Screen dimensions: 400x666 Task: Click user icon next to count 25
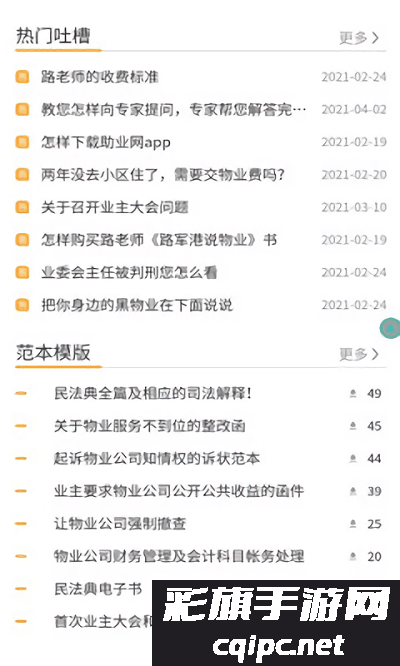coord(353,524)
